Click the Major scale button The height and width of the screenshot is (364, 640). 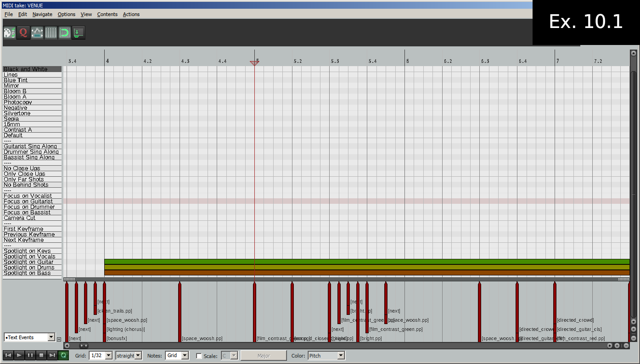click(264, 356)
